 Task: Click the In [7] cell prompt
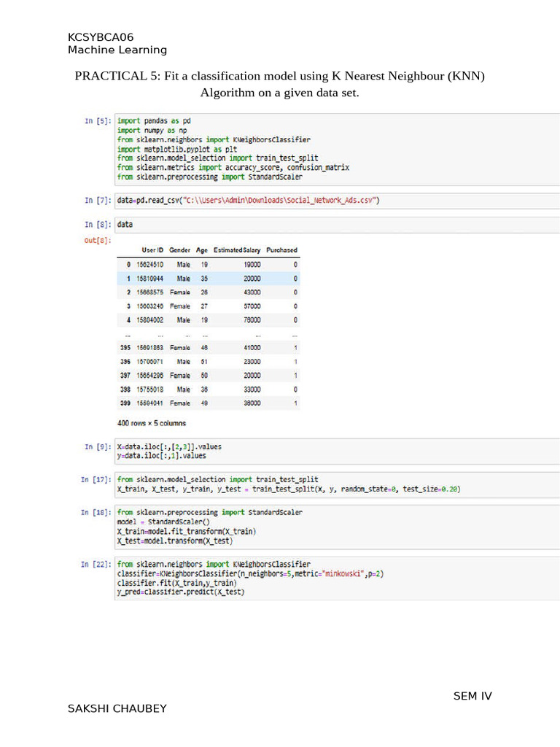click(98, 201)
